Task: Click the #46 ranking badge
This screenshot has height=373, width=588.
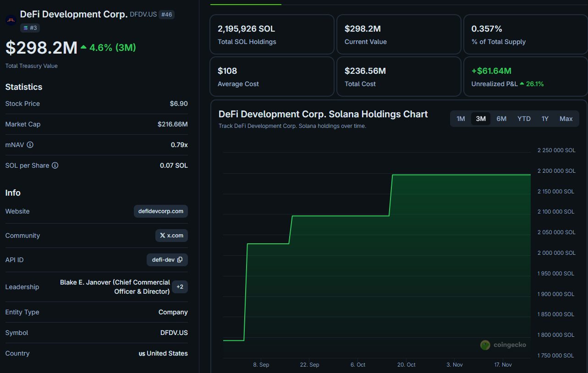Action: (x=166, y=15)
